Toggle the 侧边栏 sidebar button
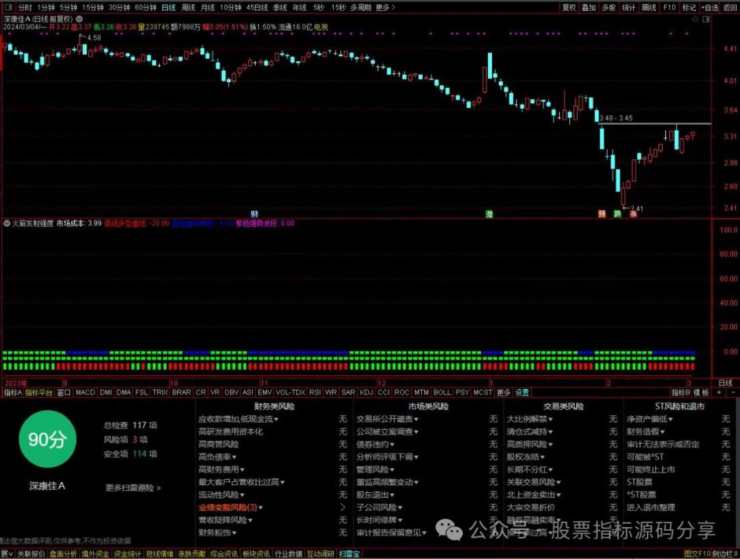The height and width of the screenshot is (560, 740). pyautogui.click(x=724, y=554)
